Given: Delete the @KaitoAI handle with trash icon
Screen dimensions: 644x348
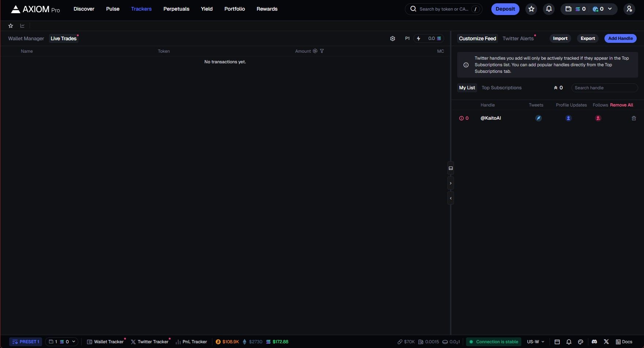Looking at the screenshot, I should point(634,118).
